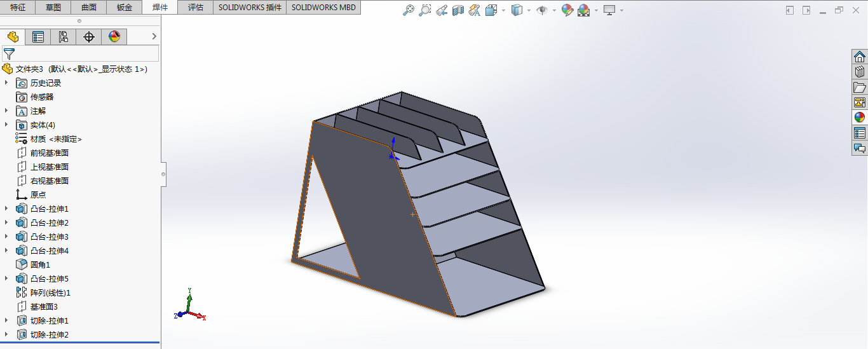Click the Previous View icon
Image resolution: width=868 pixels, height=349 pixels.
442,10
